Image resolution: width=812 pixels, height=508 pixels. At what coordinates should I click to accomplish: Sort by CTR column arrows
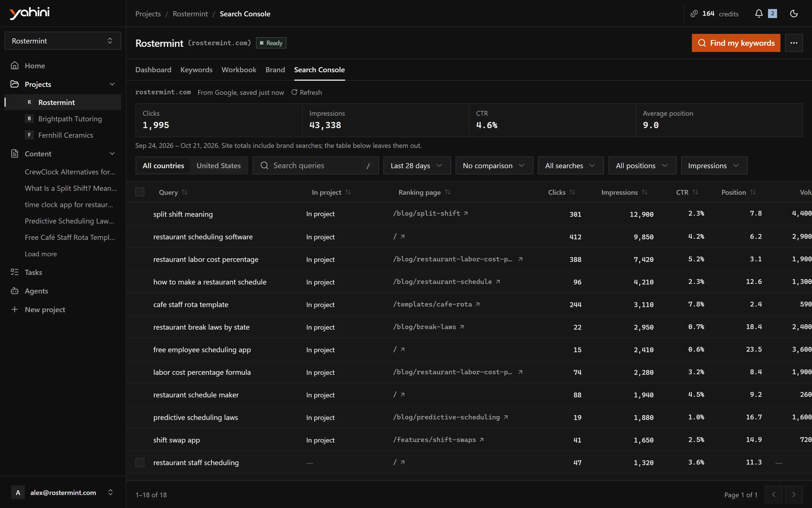(695, 192)
